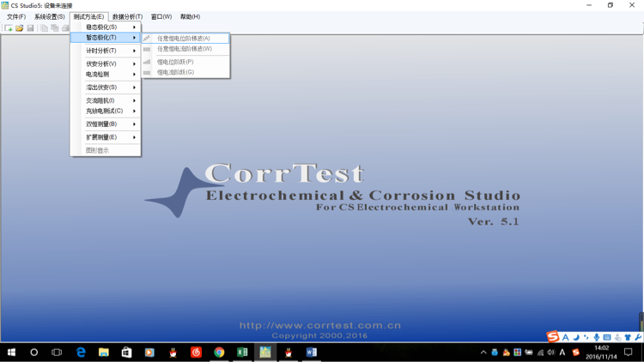644x362 pixels.
Task: Click the CS Studio taskbar icon
Action: [265, 353]
